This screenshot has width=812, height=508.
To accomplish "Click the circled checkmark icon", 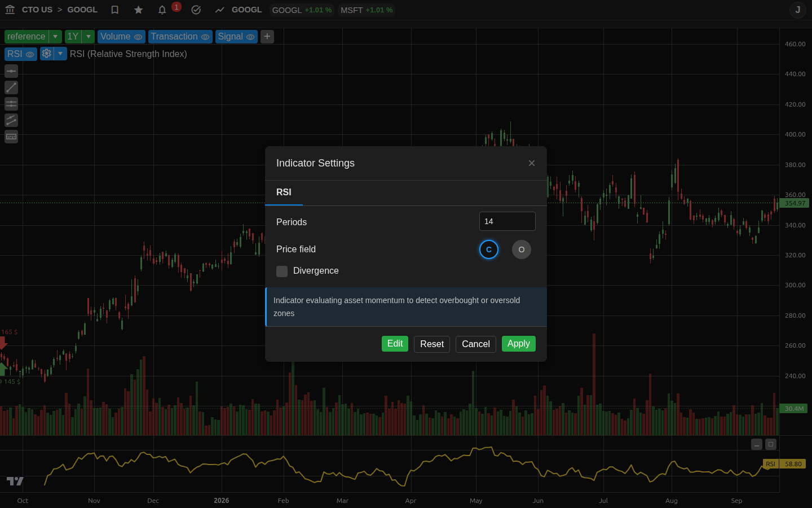I will pos(196,10).
